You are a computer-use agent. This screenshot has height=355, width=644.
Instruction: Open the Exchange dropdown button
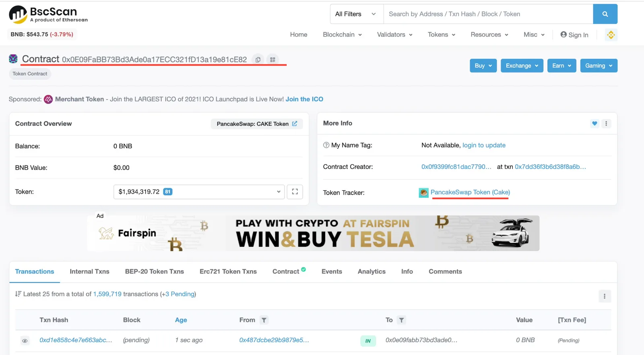tap(522, 66)
